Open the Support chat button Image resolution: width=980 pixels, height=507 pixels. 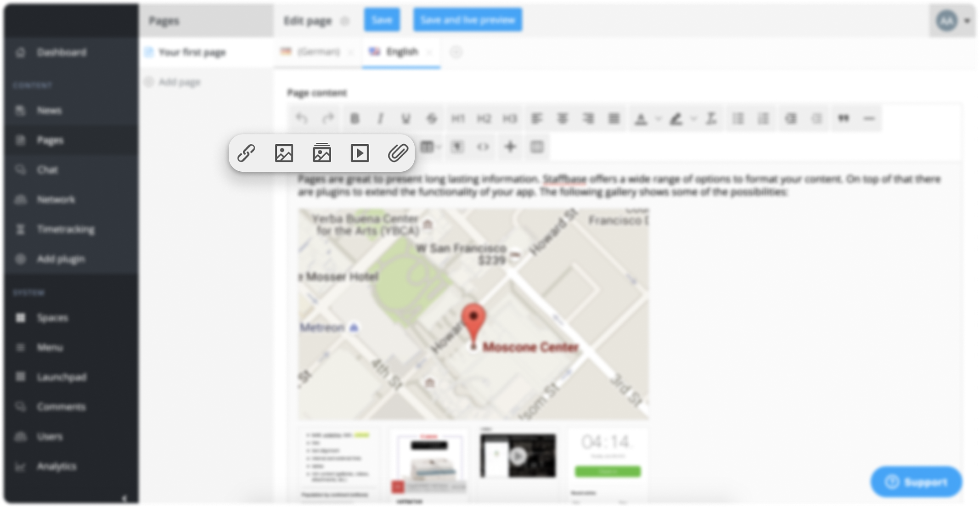(x=916, y=482)
